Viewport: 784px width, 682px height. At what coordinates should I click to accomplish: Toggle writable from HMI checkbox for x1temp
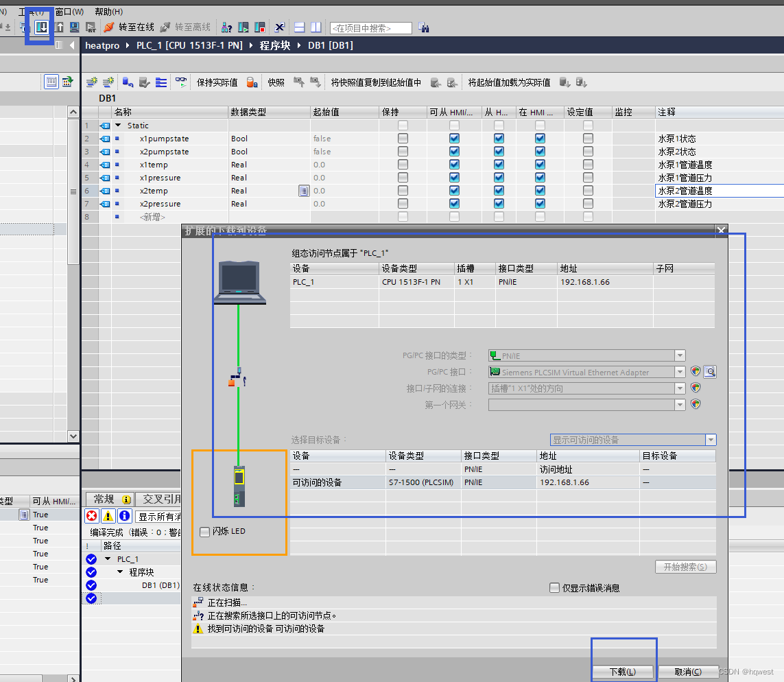click(499, 165)
